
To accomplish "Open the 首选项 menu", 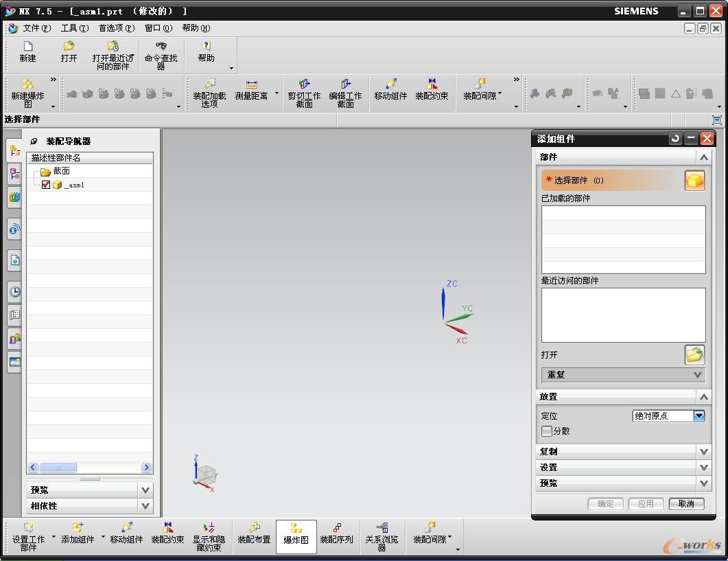I will tap(116, 28).
